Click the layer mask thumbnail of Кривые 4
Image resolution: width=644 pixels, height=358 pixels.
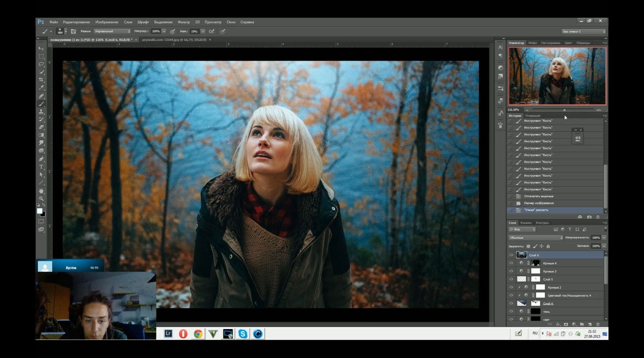tap(536, 263)
